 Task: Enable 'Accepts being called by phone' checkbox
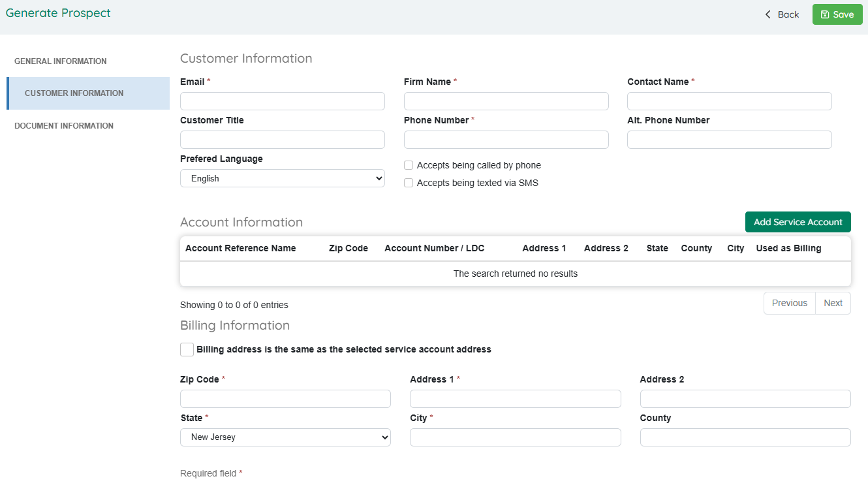(x=409, y=165)
